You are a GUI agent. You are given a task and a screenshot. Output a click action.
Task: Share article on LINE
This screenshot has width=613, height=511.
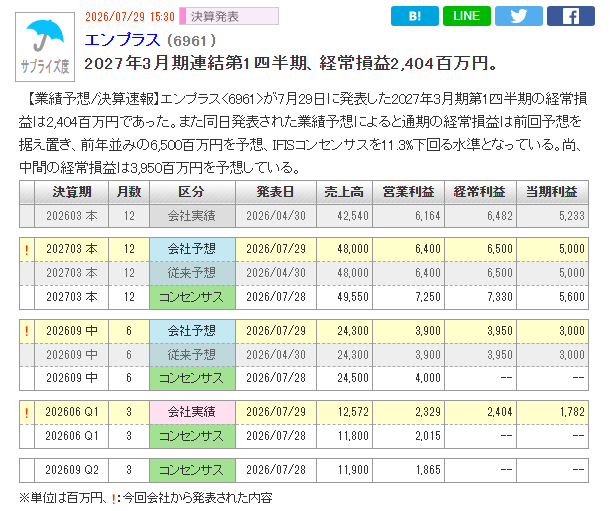point(466,16)
